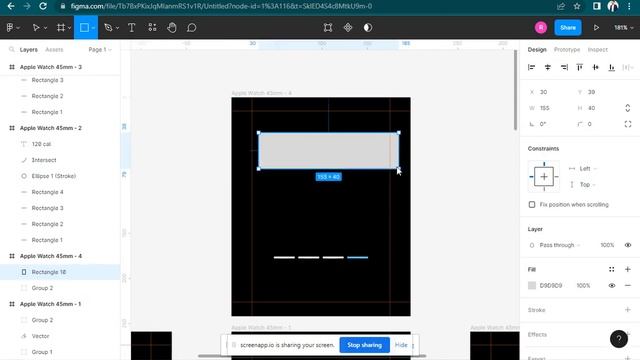
Task: Open the Page 1 dropdown
Action: point(100,49)
